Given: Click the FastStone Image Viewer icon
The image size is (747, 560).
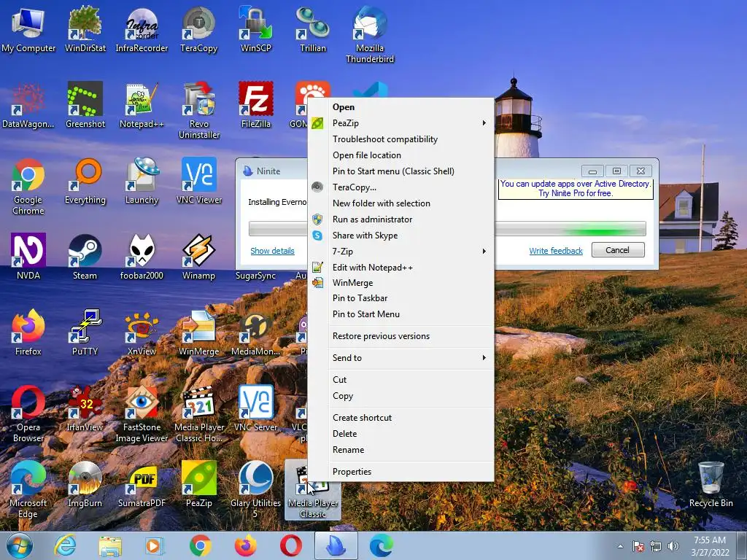Looking at the screenshot, I should (142, 413).
